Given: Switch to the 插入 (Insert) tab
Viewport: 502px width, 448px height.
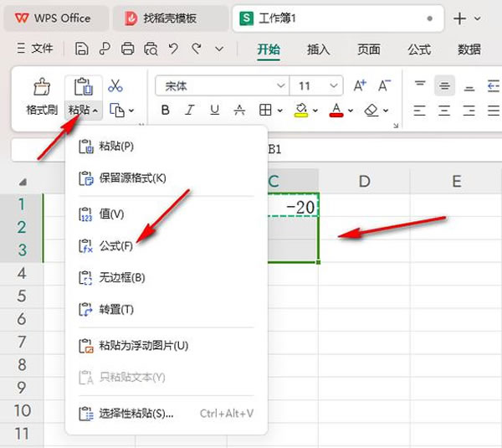Looking at the screenshot, I should point(318,49).
